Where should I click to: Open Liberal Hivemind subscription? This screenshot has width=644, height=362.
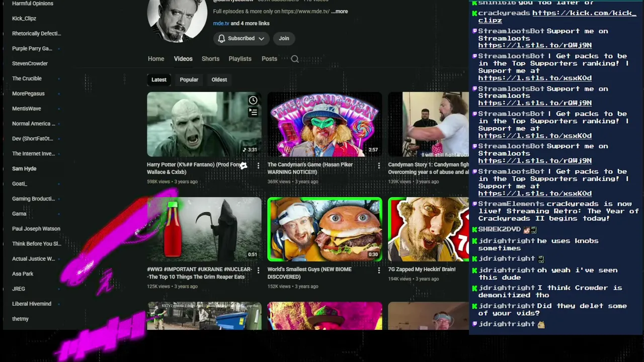32,304
